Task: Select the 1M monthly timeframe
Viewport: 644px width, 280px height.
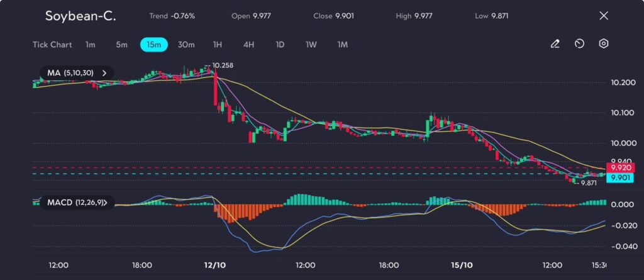Action: (x=343, y=45)
